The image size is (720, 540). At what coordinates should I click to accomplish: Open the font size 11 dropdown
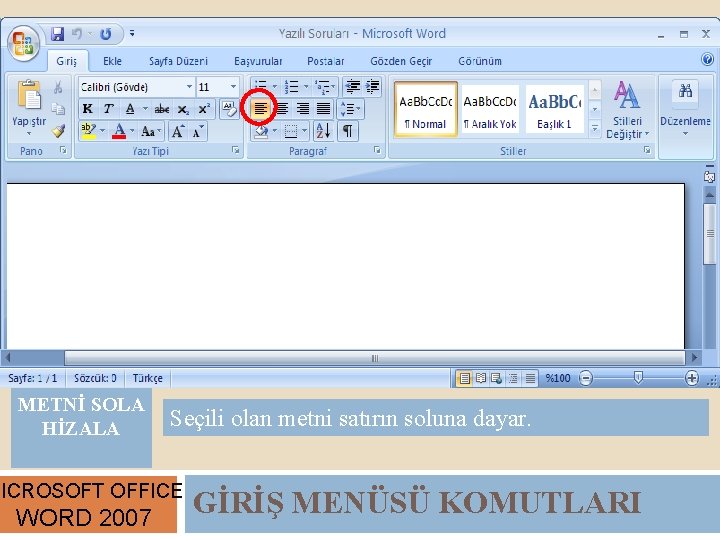233,86
